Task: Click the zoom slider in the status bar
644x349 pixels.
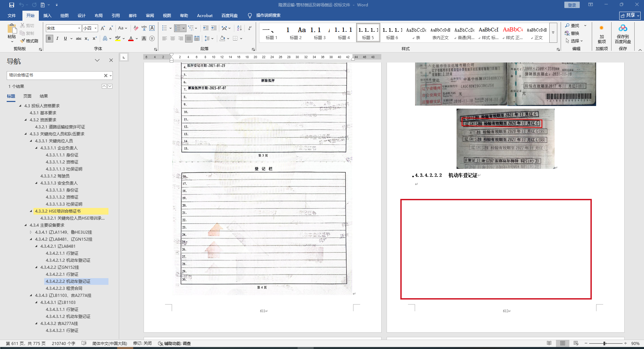Action: coord(605,343)
